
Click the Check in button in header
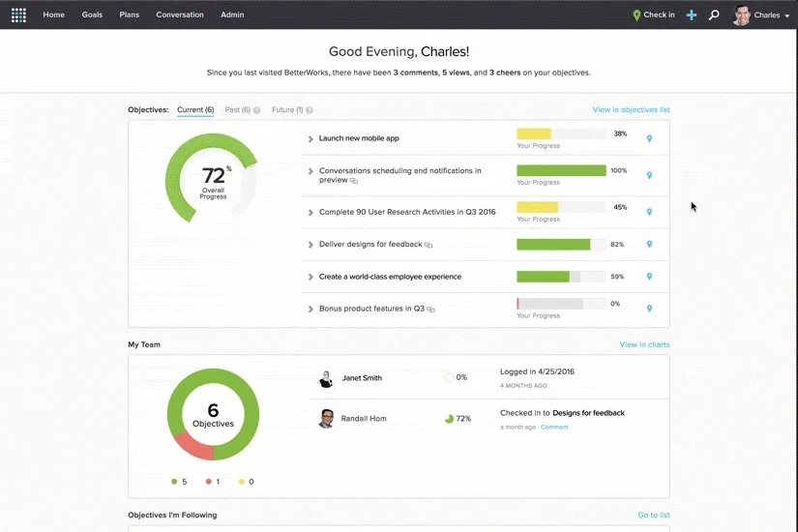(x=654, y=15)
